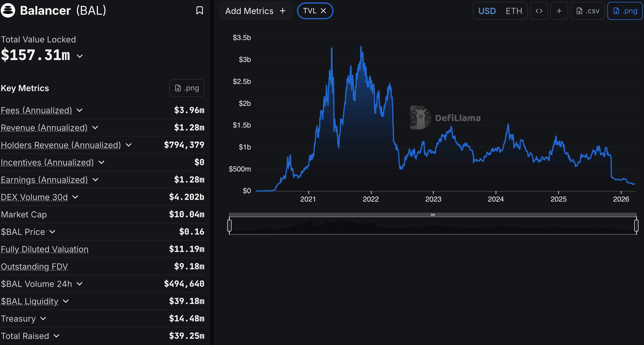Open the embed chart code icon
The height and width of the screenshot is (345, 644).
[539, 11]
